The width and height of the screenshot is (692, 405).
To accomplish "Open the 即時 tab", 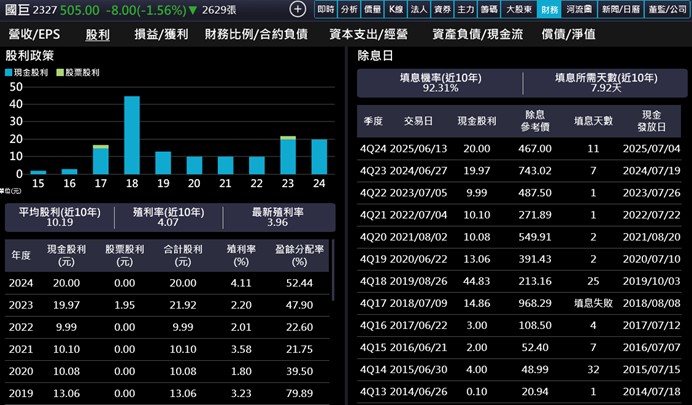I will pos(326,9).
